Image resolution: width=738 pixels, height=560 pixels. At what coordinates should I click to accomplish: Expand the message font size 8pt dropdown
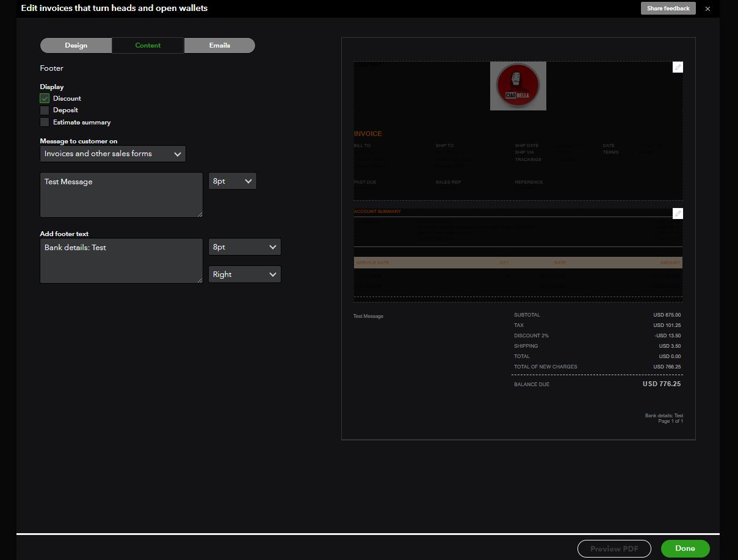(232, 181)
